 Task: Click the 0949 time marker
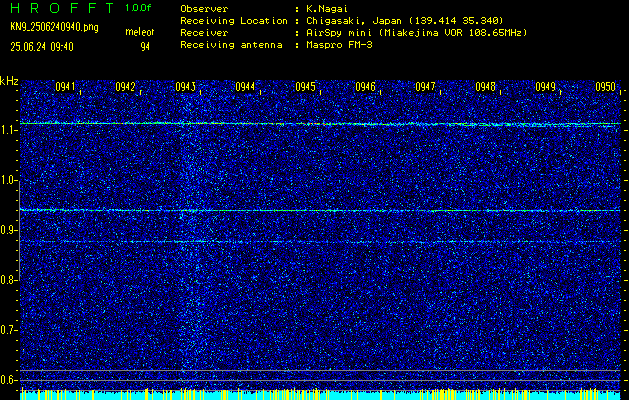(546, 86)
